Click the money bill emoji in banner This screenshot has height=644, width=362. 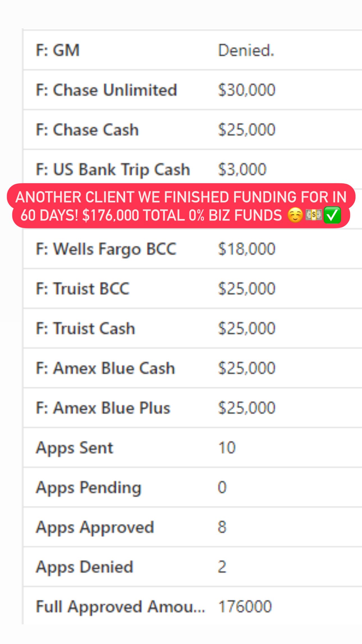(314, 216)
